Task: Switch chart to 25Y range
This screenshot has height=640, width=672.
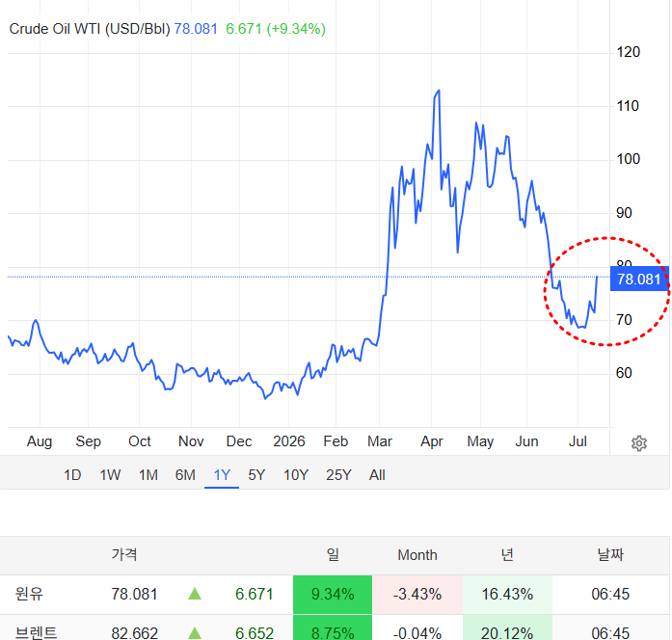Action: pyautogui.click(x=338, y=475)
